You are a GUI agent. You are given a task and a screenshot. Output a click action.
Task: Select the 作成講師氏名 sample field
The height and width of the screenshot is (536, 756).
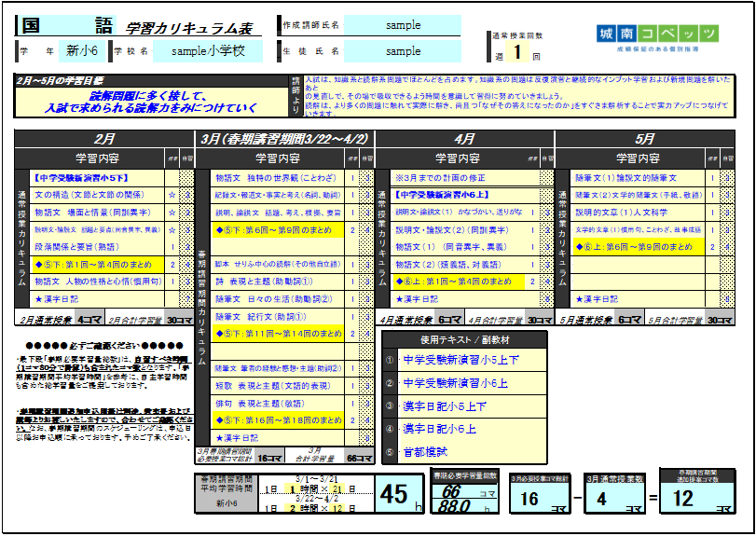[x=403, y=25]
